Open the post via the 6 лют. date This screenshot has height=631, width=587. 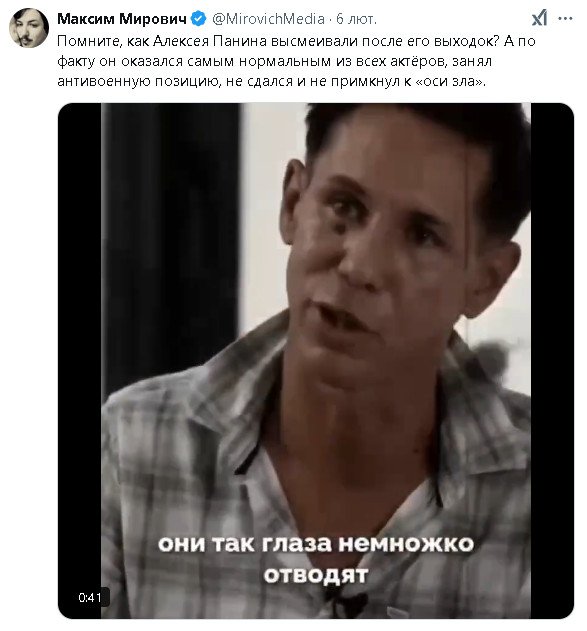356,19
